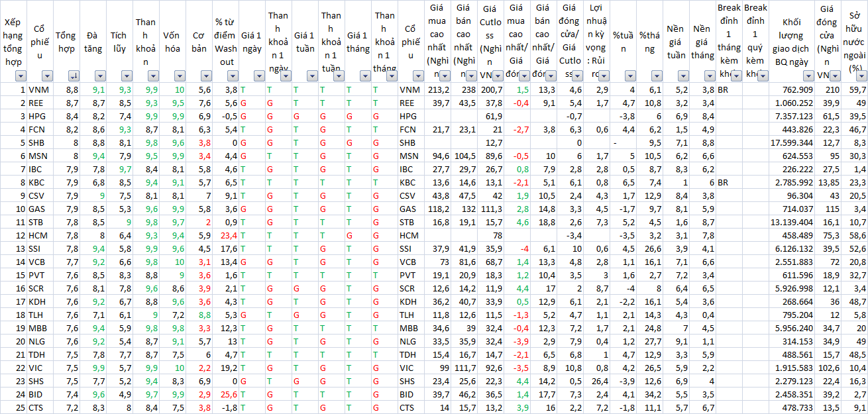Select the red 23,4 cell in HCM row
The width and height of the screenshot is (868, 414).
226,235
